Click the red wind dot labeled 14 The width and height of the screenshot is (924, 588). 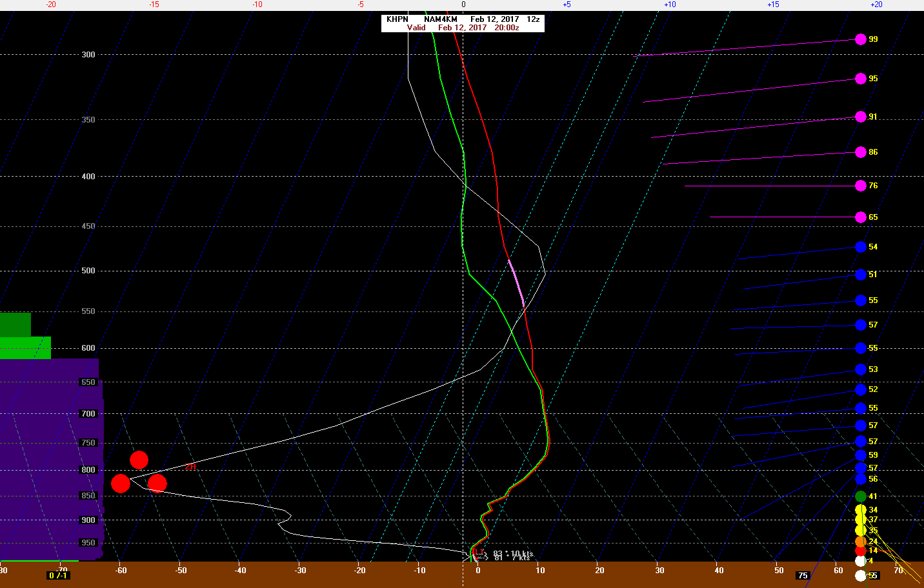click(x=860, y=551)
